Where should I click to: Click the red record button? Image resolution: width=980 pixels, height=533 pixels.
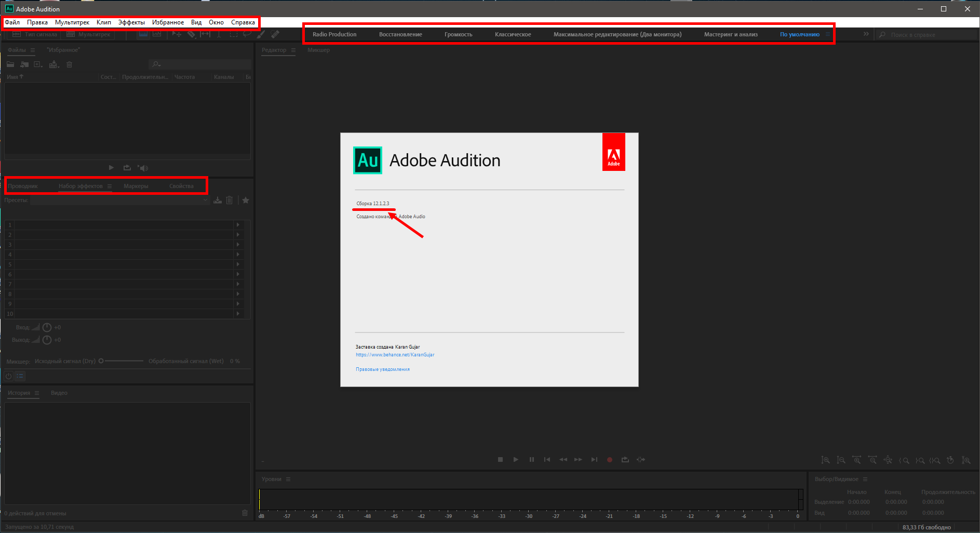[610, 460]
